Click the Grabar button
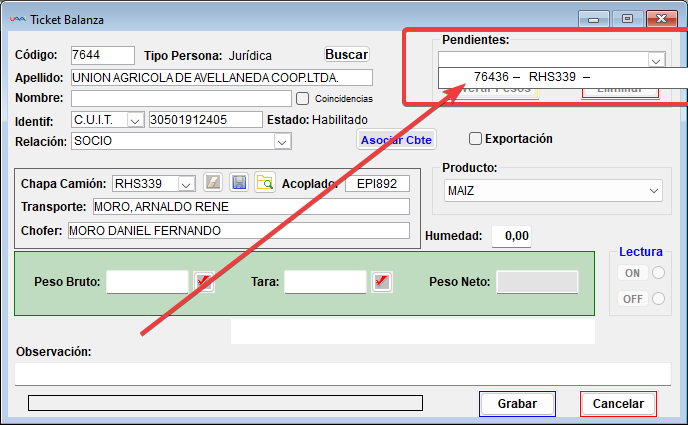 [x=517, y=404]
